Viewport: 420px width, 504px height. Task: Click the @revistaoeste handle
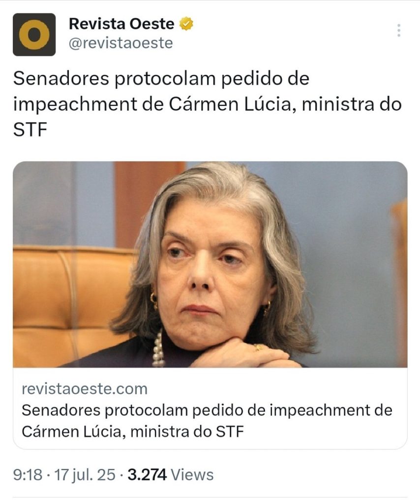[120, 43]
